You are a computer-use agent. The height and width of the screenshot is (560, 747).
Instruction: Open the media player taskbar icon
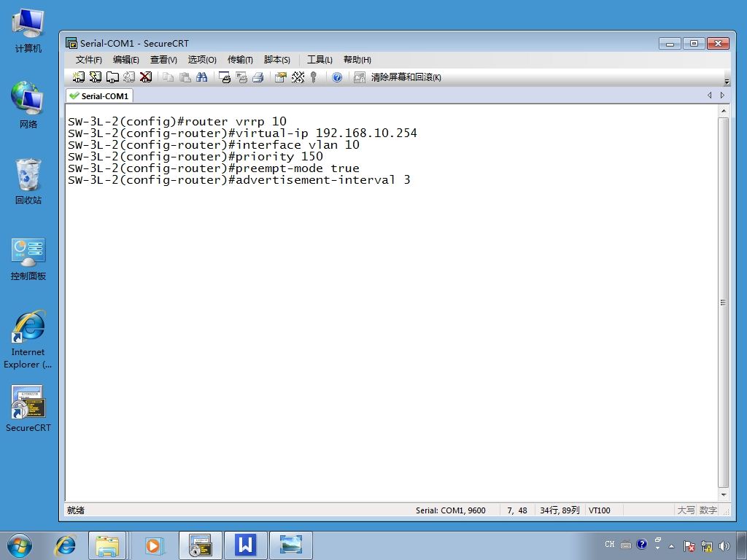pyautogui.click(x=153, y=545)
